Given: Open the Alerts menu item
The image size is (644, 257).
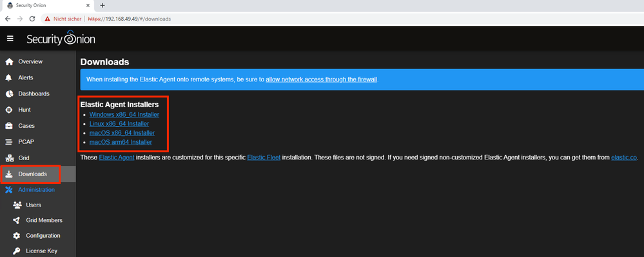Looking at the screenshot, I should (38, 77).
